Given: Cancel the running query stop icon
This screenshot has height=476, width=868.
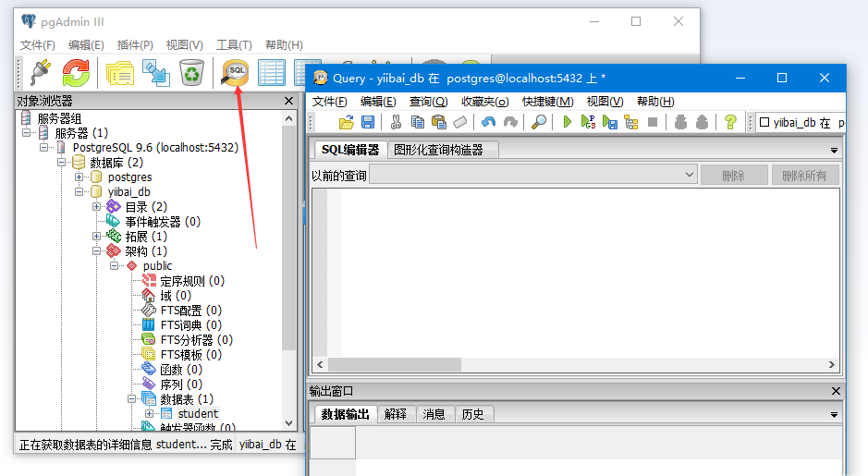Looking at the screenshot, I should click(x=653, y=122).
